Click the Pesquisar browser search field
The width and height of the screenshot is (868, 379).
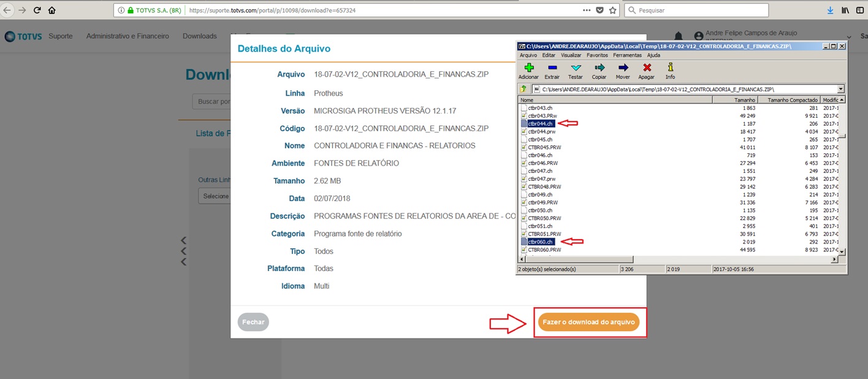tap(696, 10)
